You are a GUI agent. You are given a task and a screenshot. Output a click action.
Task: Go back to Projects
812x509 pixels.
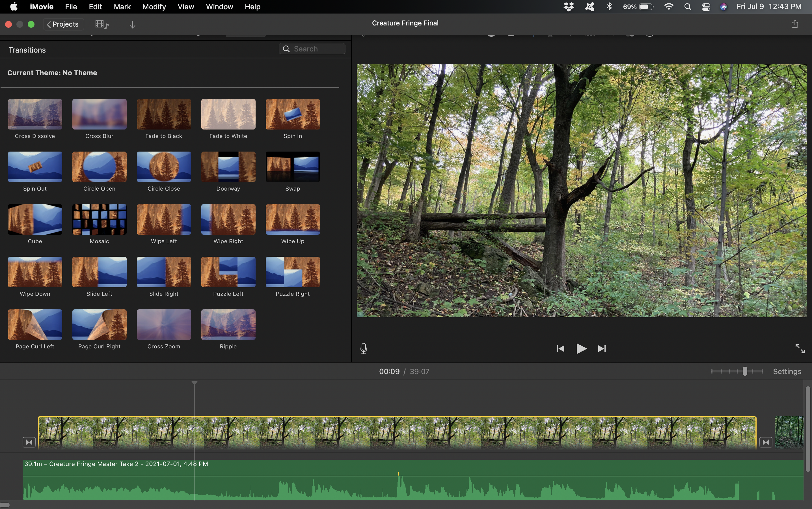pyautogui.click(x=63, y=24)
